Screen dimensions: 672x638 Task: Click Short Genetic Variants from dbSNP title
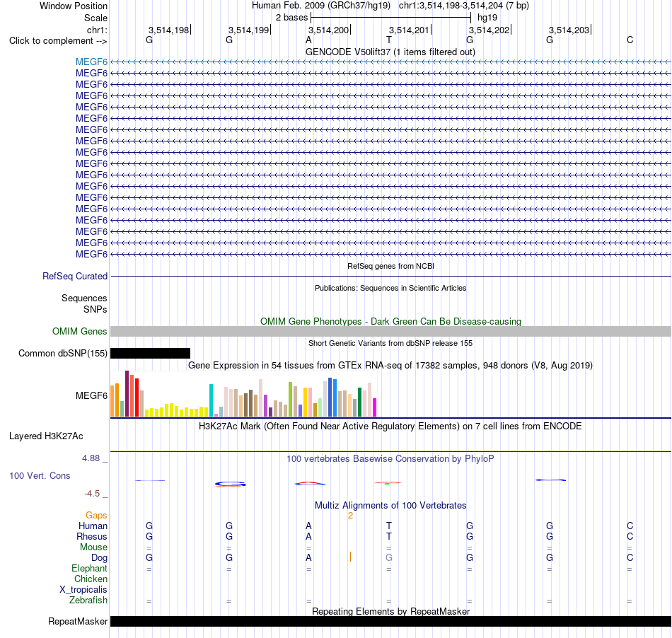pyautogui.click(x=390, y=343)
